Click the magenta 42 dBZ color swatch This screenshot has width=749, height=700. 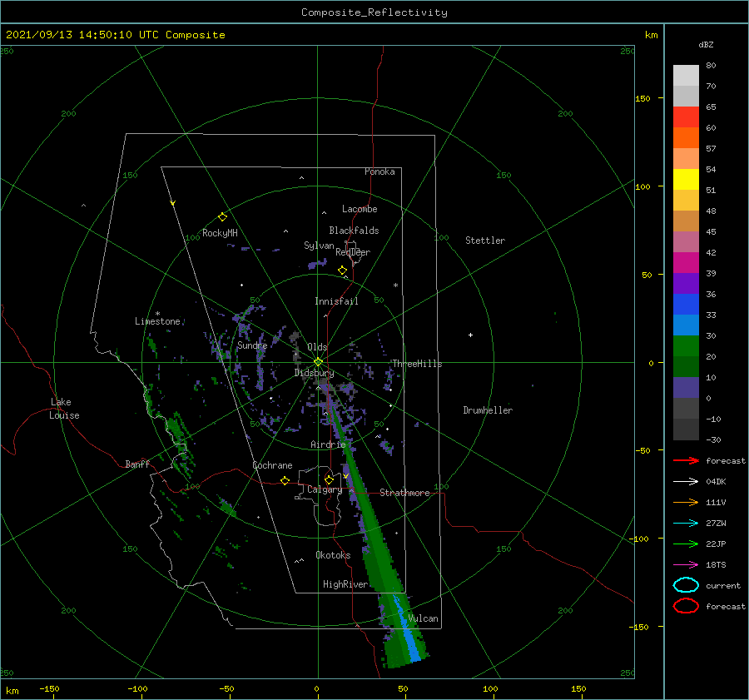pyautogui.click(x=686, y=263)
